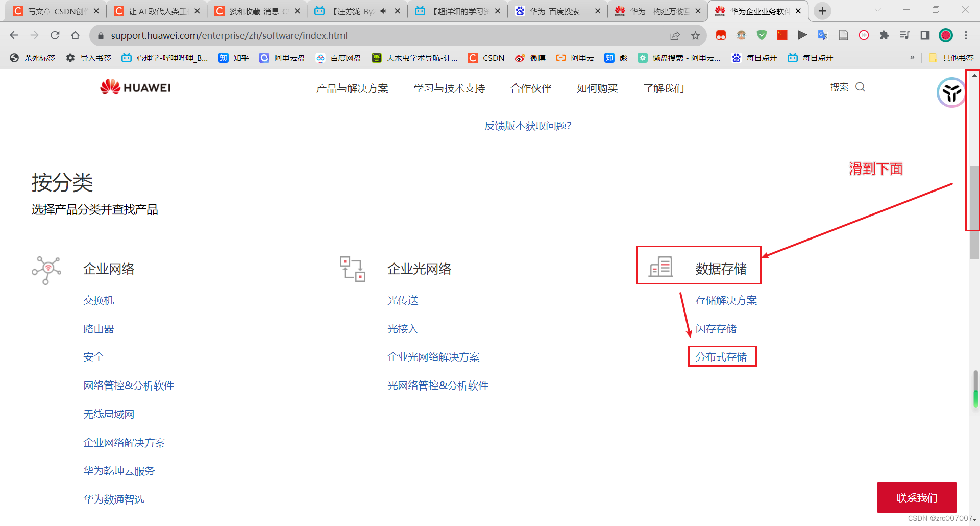Open the 了解我们 menu

click(664, 88)
